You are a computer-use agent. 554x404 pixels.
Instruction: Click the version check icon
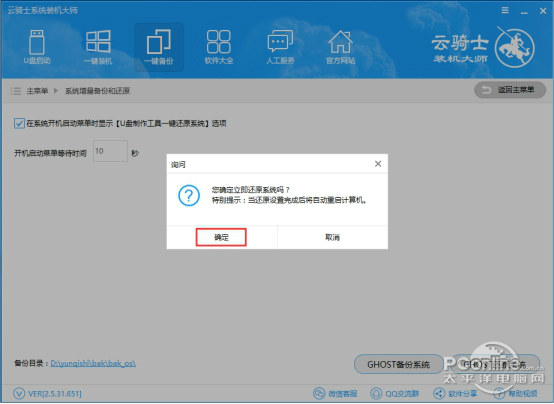[19, 393]
